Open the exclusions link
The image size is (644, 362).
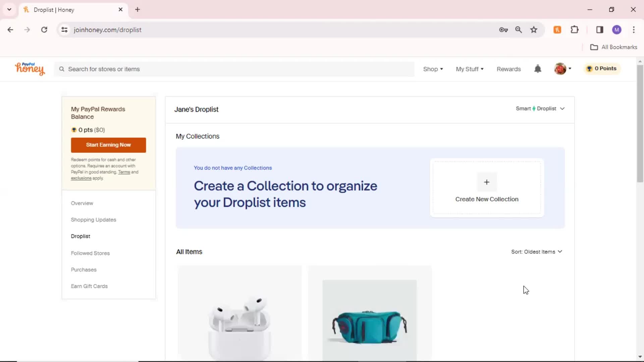[81, 178]
